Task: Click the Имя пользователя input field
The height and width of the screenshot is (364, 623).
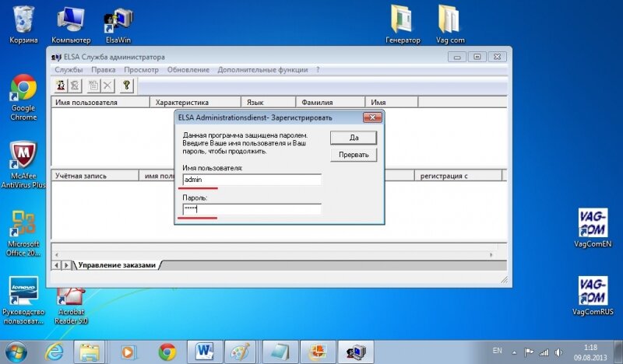Action: click(x=252, y=180)
